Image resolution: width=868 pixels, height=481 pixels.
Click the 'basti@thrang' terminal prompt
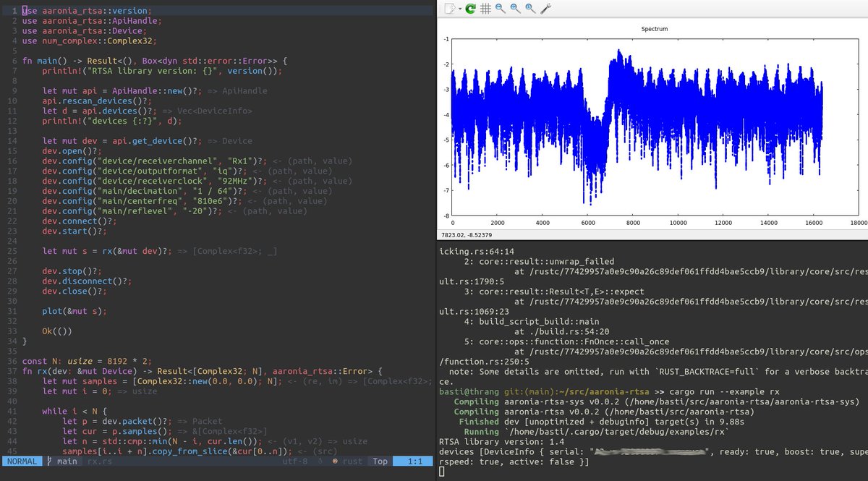click(469, 391)
